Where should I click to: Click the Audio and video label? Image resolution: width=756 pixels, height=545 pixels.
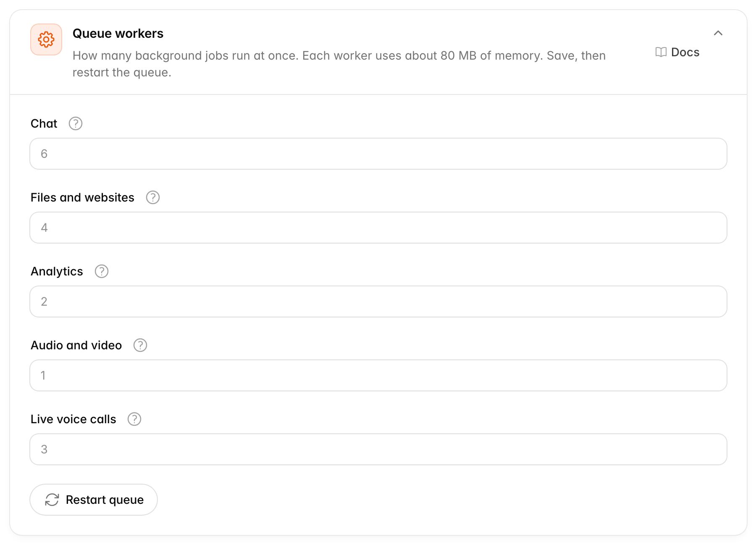[76, 345]
